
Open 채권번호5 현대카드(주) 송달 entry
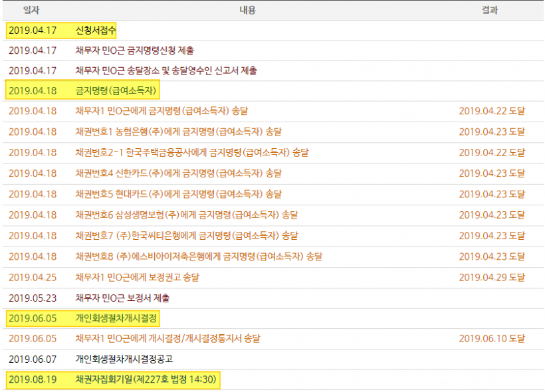point(178,194)
